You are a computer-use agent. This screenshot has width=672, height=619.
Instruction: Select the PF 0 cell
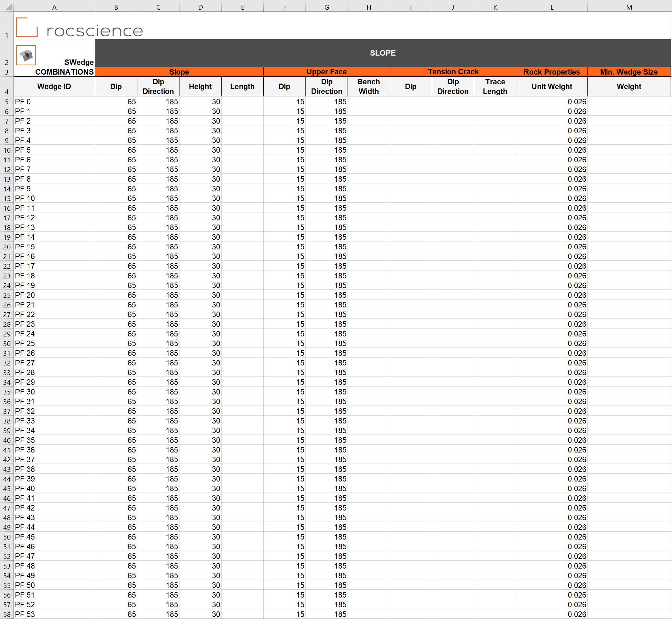click(x=54, y=102)
